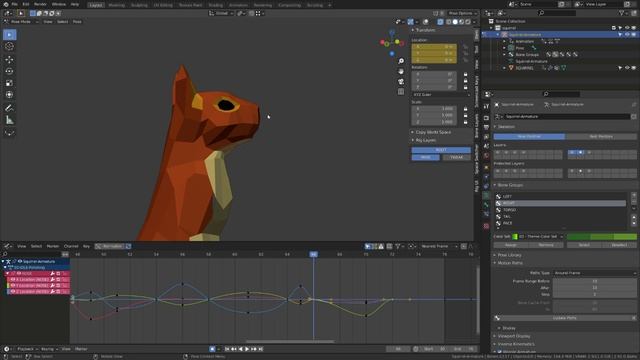This screenshot has height=360, width=640.
Task: Expand the Pose item in outliner
Action: click(504, 48)
